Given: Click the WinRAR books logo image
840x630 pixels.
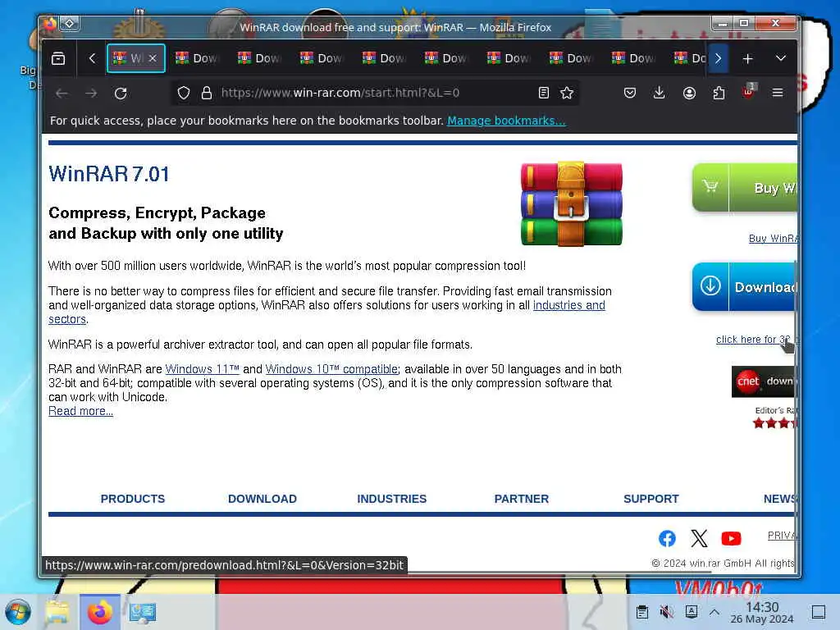Looking at the screenshot, I should [571, 203].
